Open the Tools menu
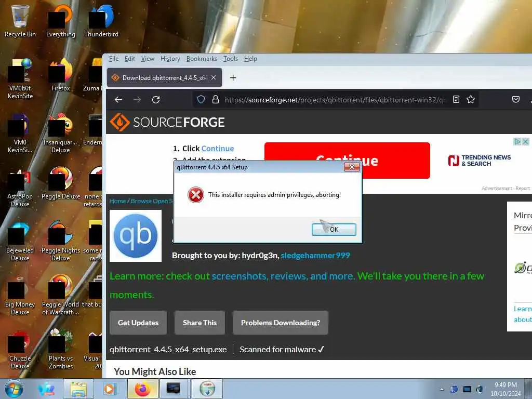The image size is (532, 399). 230,59
